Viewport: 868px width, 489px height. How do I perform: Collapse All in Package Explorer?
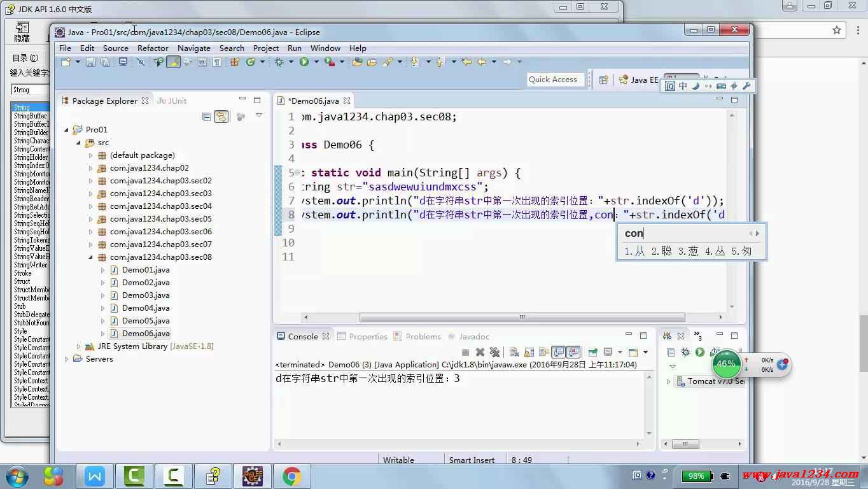point(206,117)
